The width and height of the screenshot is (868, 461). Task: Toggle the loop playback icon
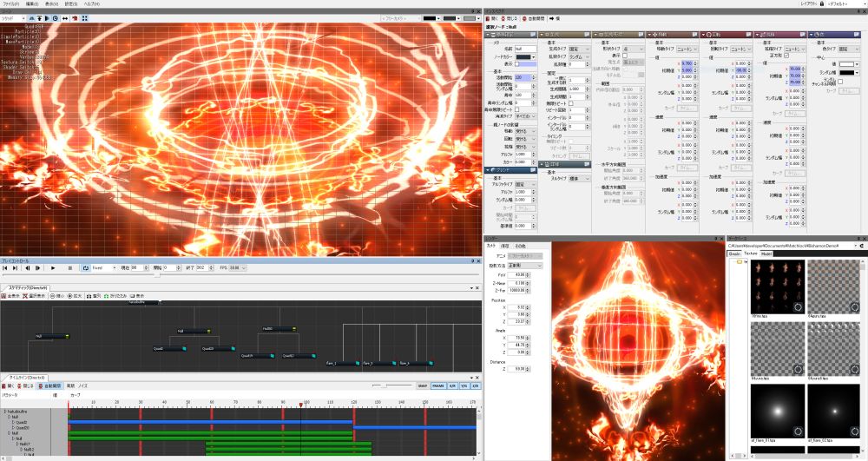tap(85, 268)
